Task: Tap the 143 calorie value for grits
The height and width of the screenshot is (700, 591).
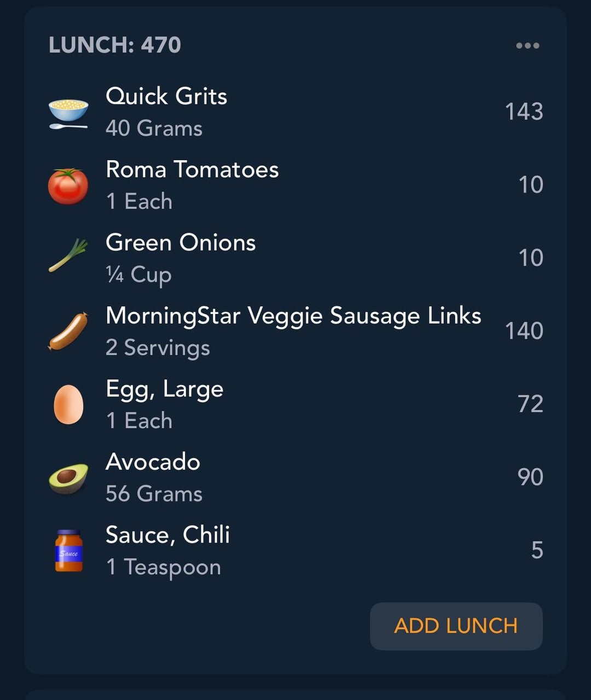Action: (524, 112)
